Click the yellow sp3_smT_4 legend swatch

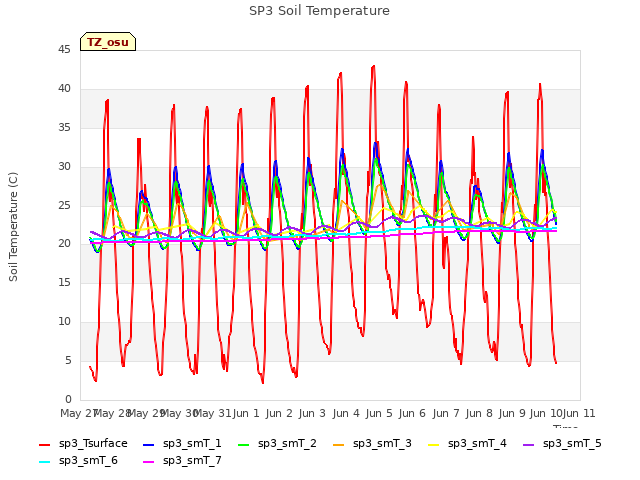coord(434,444)
